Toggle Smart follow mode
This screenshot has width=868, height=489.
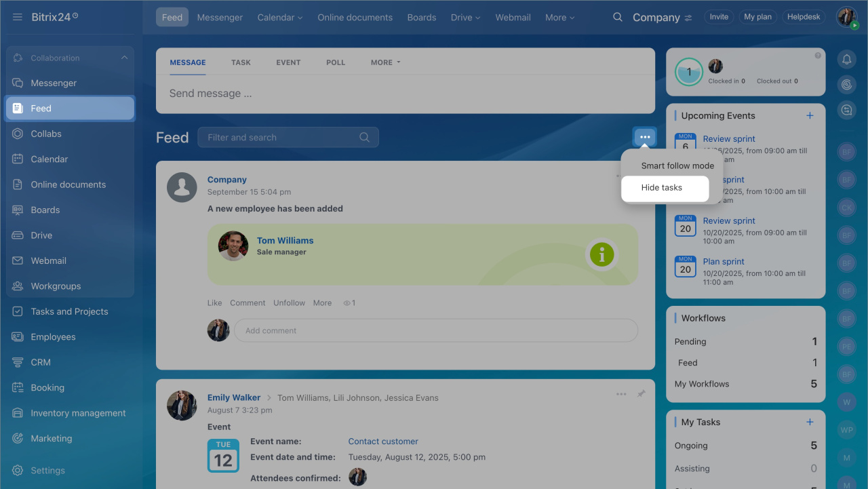pyautogui.click(x=677, y=165)
